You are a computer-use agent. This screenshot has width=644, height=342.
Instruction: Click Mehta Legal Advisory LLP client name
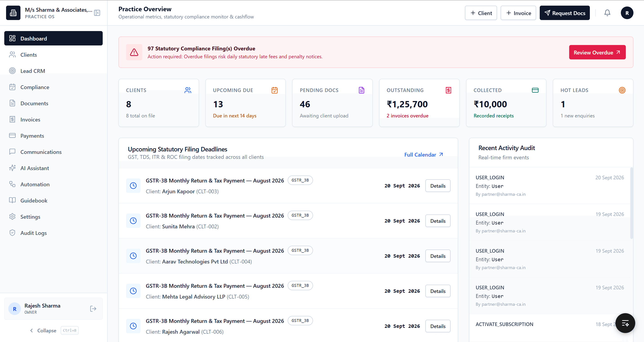point(193,296)
